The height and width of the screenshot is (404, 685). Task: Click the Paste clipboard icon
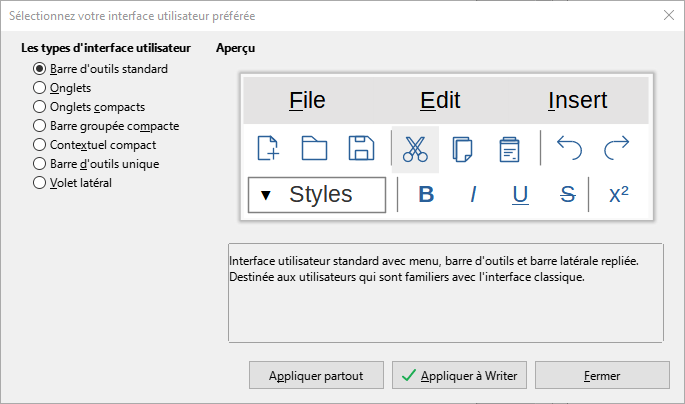509,148
